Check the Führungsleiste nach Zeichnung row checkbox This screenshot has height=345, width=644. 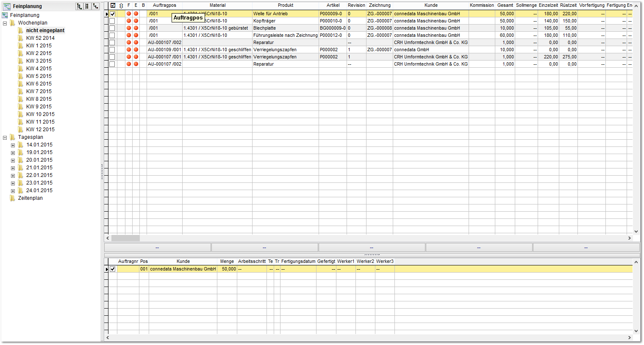pos(112,35)
